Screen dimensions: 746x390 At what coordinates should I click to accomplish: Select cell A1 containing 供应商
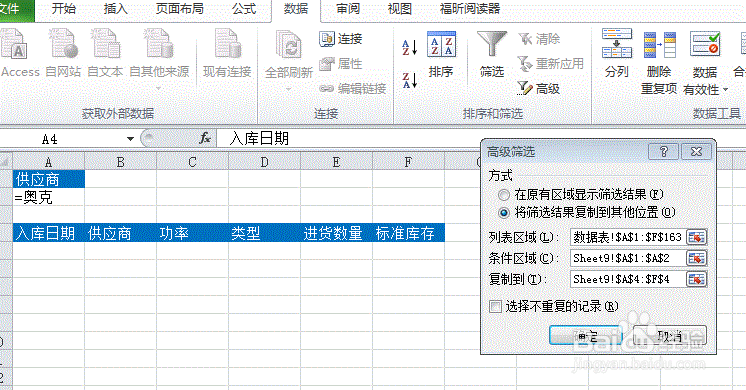coord(49,179)
